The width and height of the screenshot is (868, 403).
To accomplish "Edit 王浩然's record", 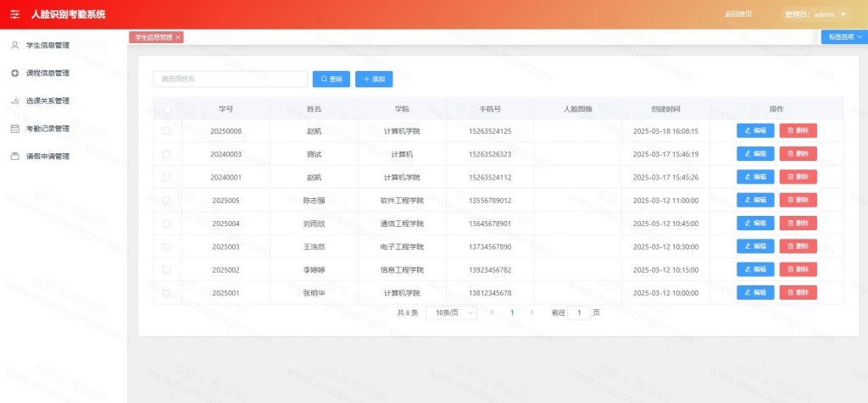I will coord(755,246).
